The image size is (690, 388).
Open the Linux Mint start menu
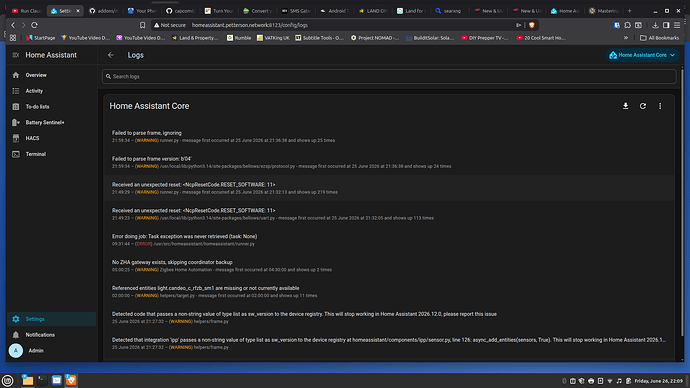click(7, 381)
